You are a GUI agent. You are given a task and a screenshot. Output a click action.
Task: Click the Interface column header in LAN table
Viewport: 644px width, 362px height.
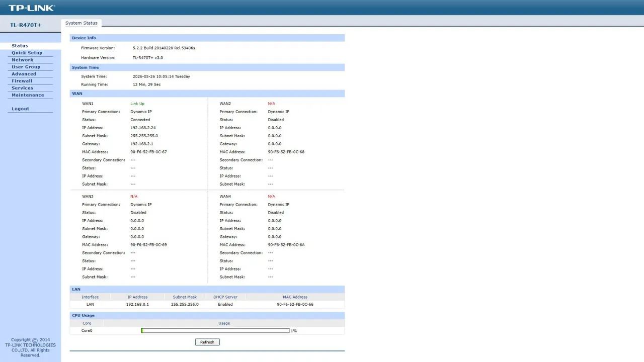(x=90, y=297)
